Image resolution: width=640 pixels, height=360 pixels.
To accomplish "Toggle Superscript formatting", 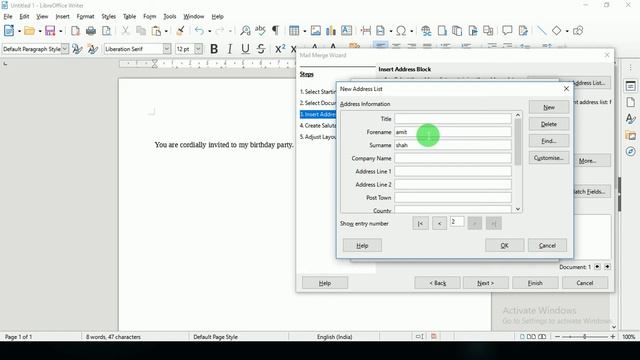I will click(280, 49).
